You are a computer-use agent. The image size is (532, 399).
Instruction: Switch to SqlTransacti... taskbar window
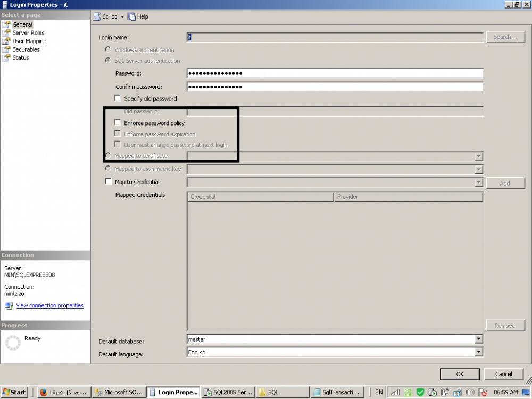[x=337, y=392]
